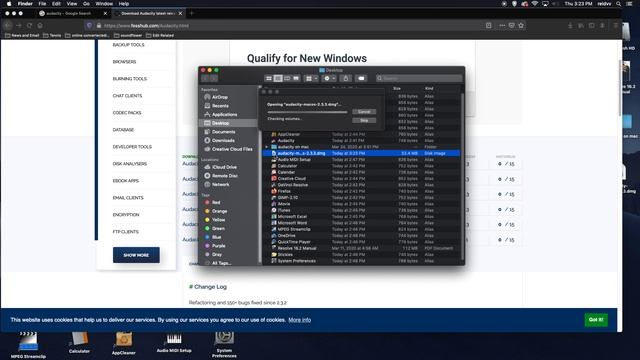Open All Tags in sidebar

221,263
